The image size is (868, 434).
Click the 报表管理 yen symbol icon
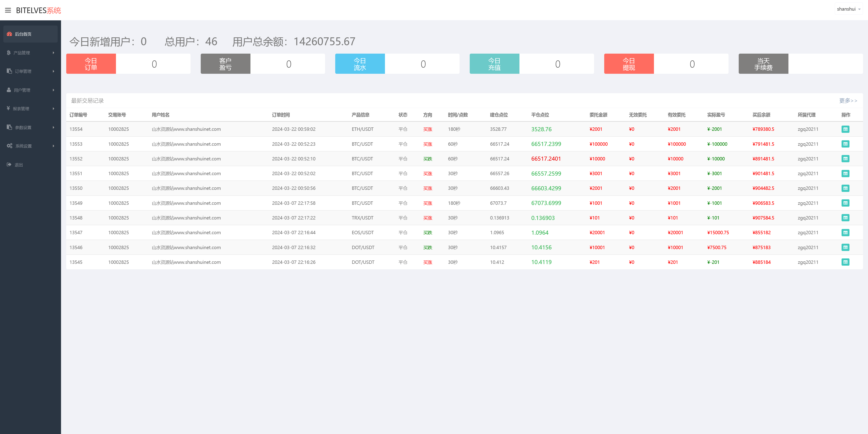click(8, 108)
